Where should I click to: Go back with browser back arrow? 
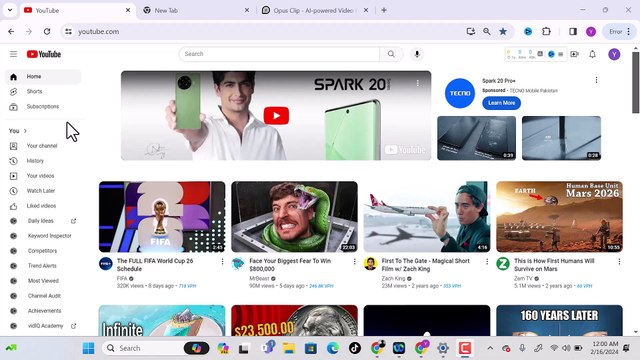(x=11, y=31)
